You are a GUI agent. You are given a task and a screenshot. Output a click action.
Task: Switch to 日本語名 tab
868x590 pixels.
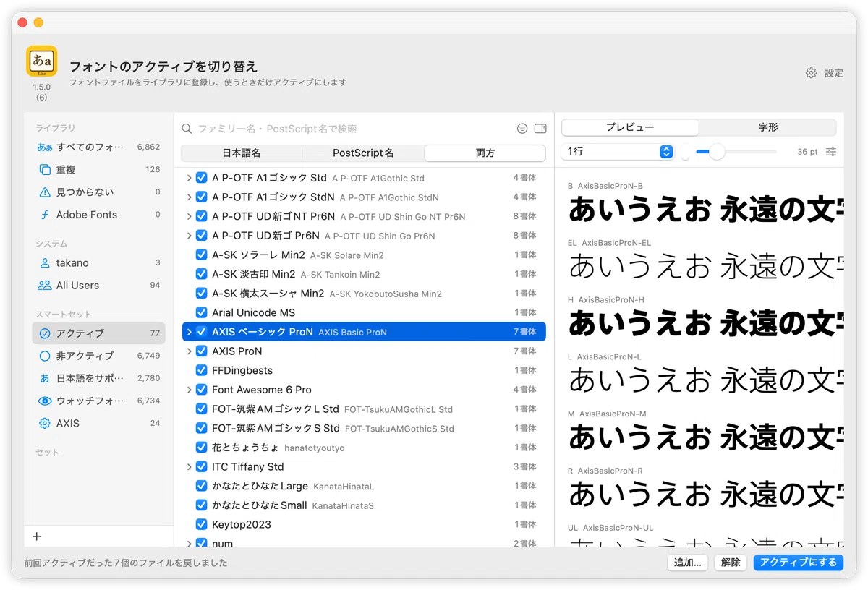242,153
